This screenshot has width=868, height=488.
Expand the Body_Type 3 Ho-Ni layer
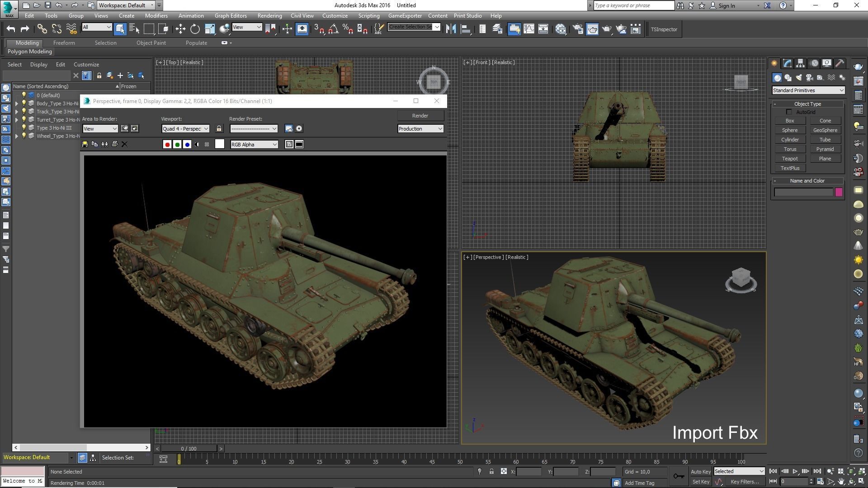(x=17, y=103)
